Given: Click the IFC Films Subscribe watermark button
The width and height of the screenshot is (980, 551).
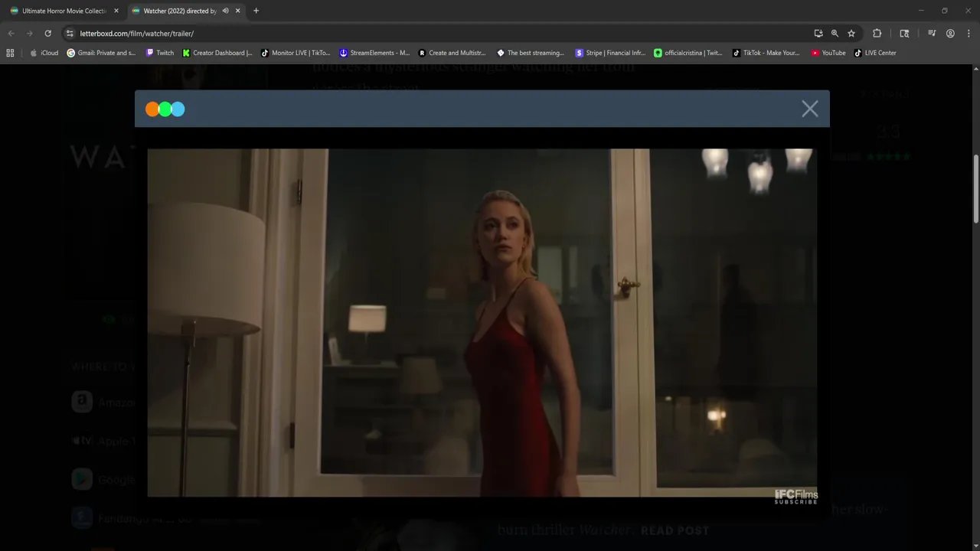Looking at the screenshot, I should click(x=796, y=496).
